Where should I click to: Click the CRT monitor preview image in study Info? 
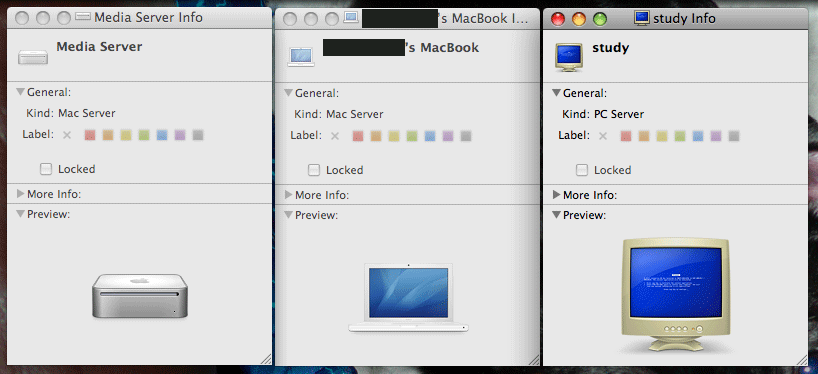click(x=675, y=296)
